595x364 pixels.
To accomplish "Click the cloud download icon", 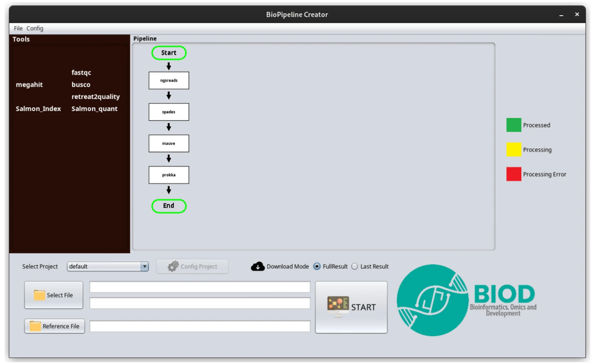I will tap(258, 267).
